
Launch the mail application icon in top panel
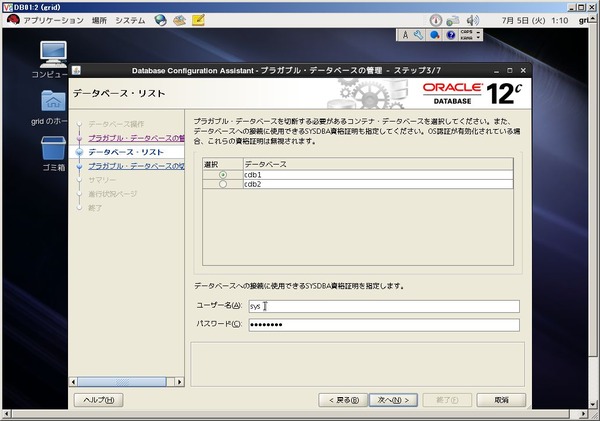179,20
